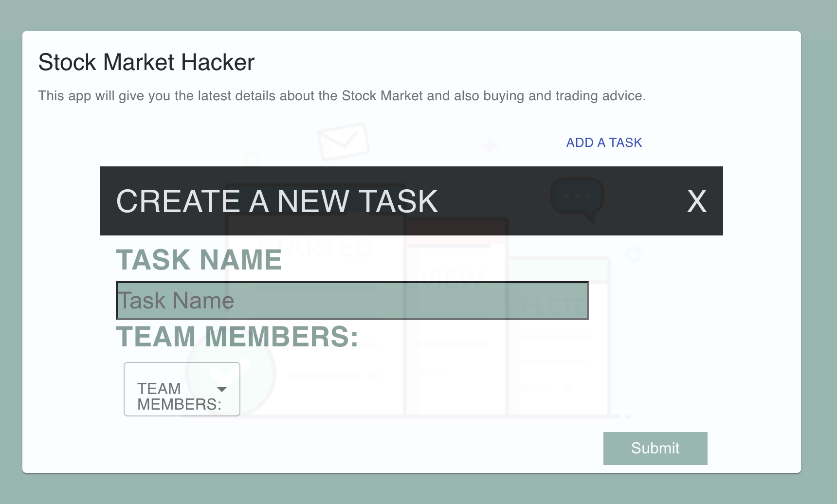Click the caret arrow on the member selector

point(223,389)
